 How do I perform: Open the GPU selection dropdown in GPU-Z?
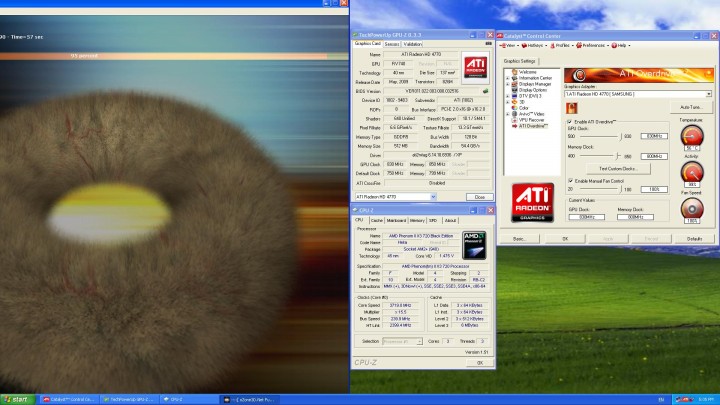tap(433, 197)
